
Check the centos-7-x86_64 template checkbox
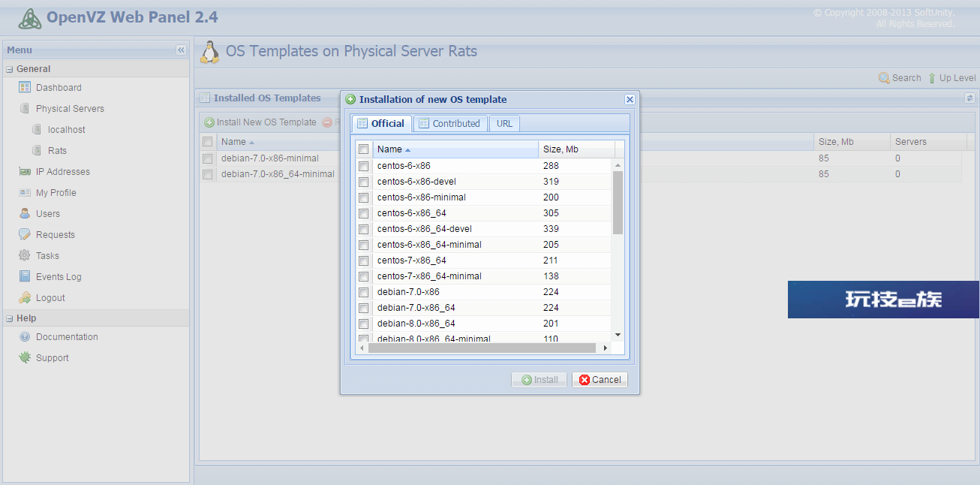(363, 261)
